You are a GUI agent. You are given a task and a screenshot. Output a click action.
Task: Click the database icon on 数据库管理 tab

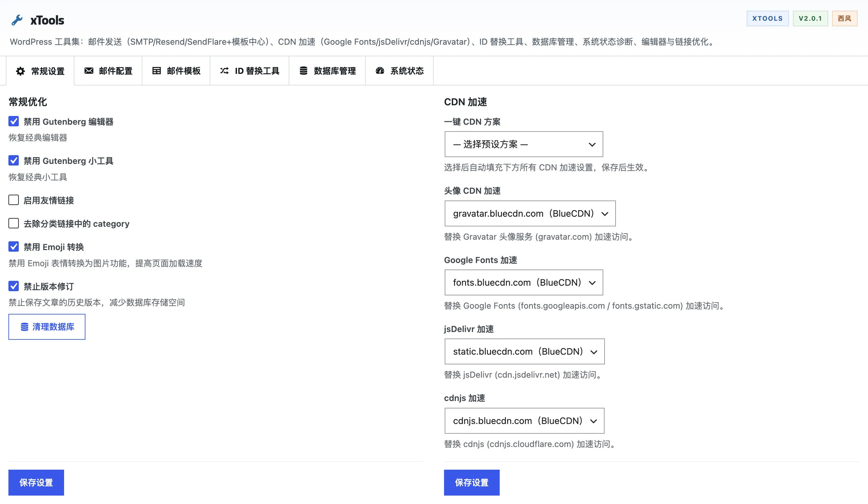(x=304, y=71)
